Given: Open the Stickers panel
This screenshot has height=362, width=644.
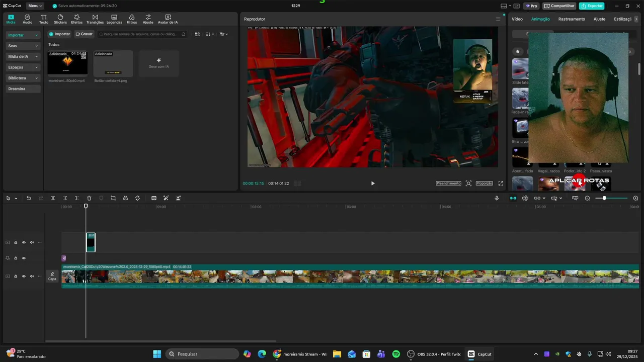Looking at the screenshot, I should [x=60, y=19].
